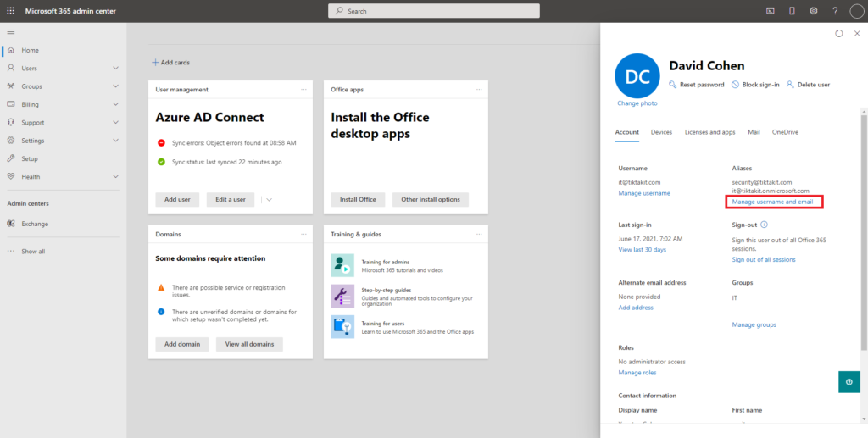Click the View all domains button
This screenshot has height=438, width=868.
point(250,344)
